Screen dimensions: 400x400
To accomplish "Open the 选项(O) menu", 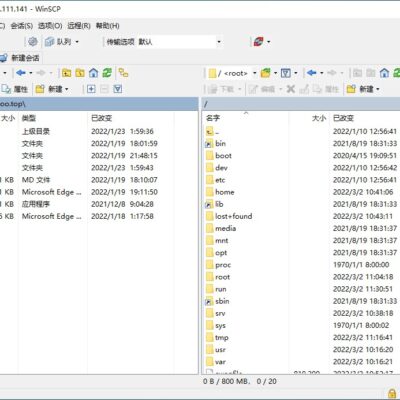I will [x=50, y=26].
